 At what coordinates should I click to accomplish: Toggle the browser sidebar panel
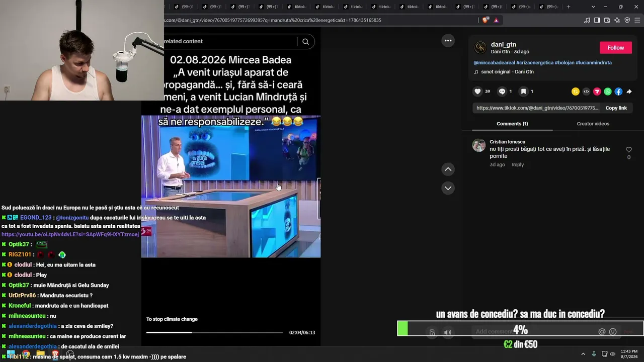[x=597, y=20]
